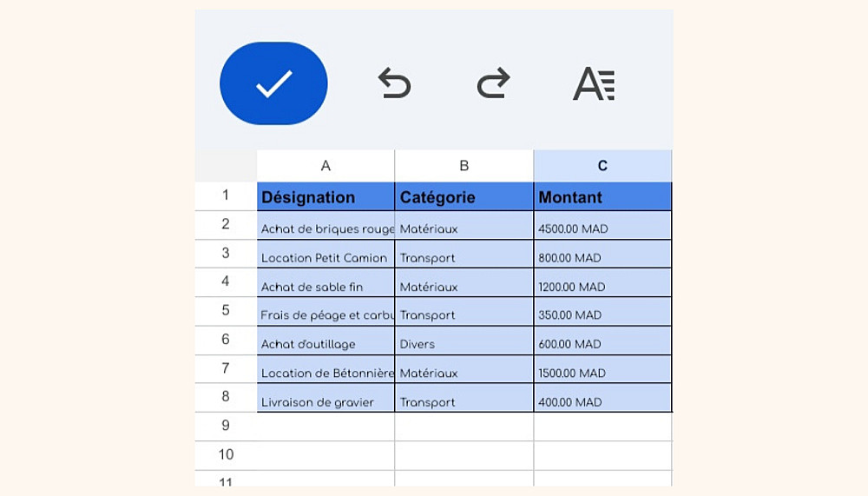Select row 1 header
This screenshot has height=496, width=868.
pos(226,196)
